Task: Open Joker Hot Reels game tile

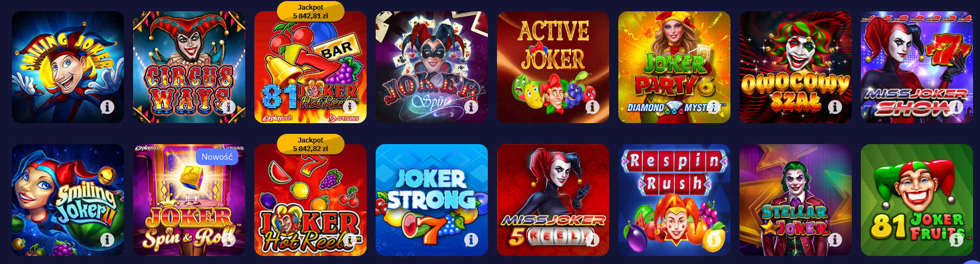Action: click(x=310, y=200)
